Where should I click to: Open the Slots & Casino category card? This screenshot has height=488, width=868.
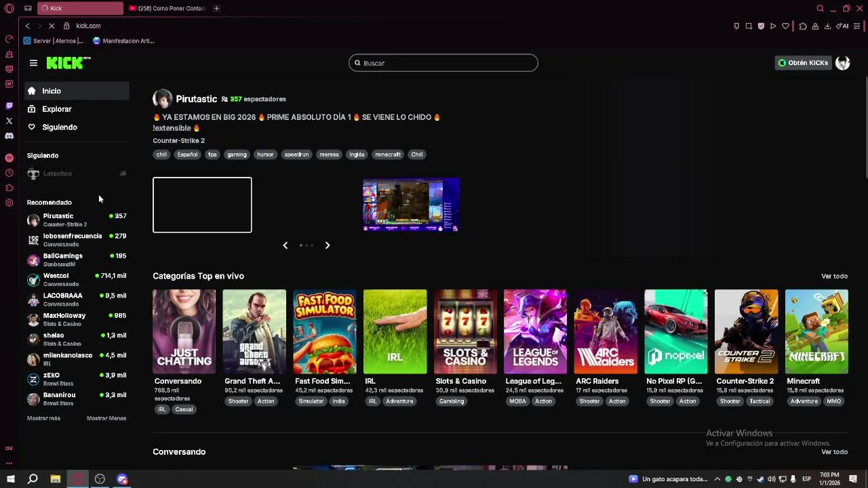point(465,332)
